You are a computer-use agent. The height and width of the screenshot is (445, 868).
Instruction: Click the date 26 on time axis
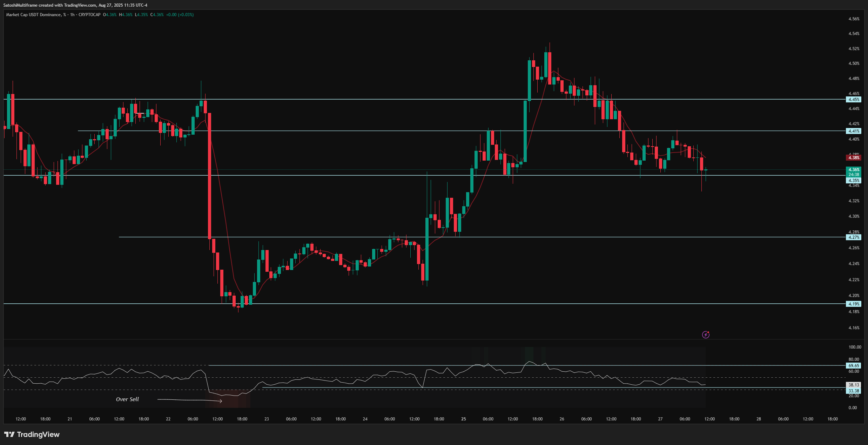pos(562,419)
